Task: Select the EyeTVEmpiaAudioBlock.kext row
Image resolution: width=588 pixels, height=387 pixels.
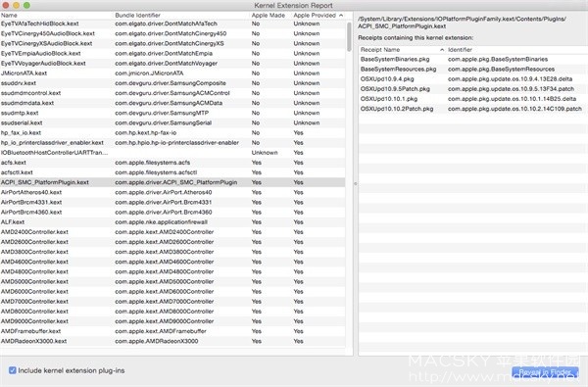Action: (172, 53)
